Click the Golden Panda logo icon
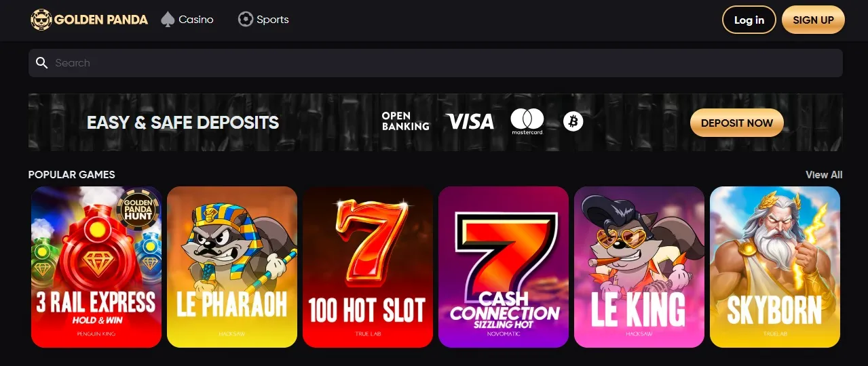The height and width of the screenshot is (366, 868). [41, 20]
